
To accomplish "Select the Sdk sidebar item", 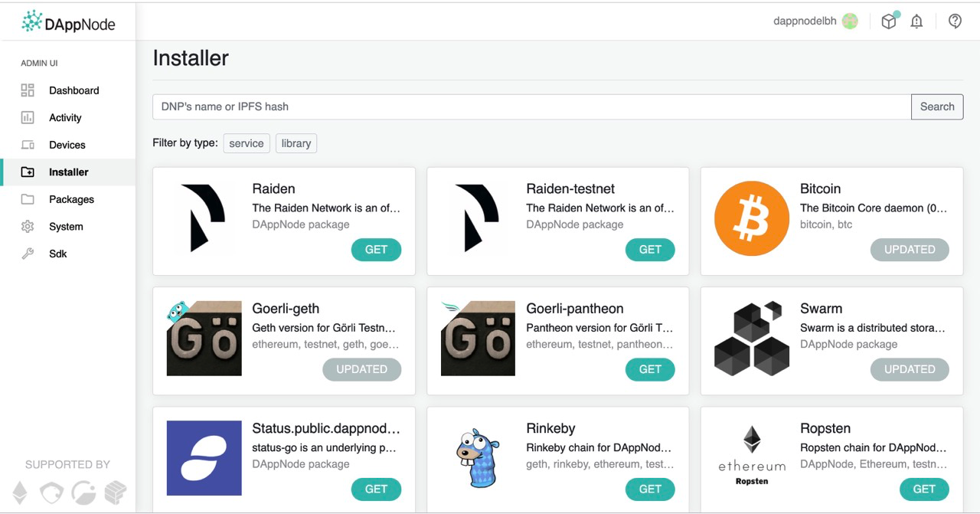I will 58,254.
